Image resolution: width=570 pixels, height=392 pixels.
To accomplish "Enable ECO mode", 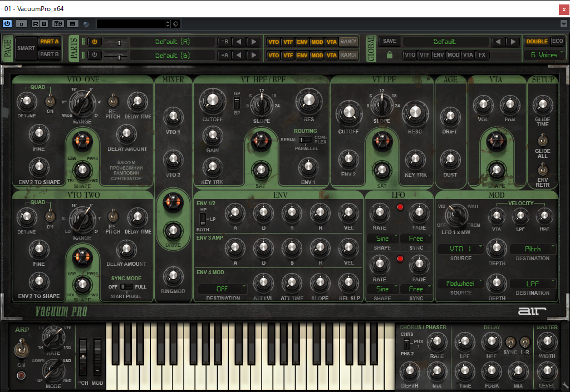I will tap(557, 41).
